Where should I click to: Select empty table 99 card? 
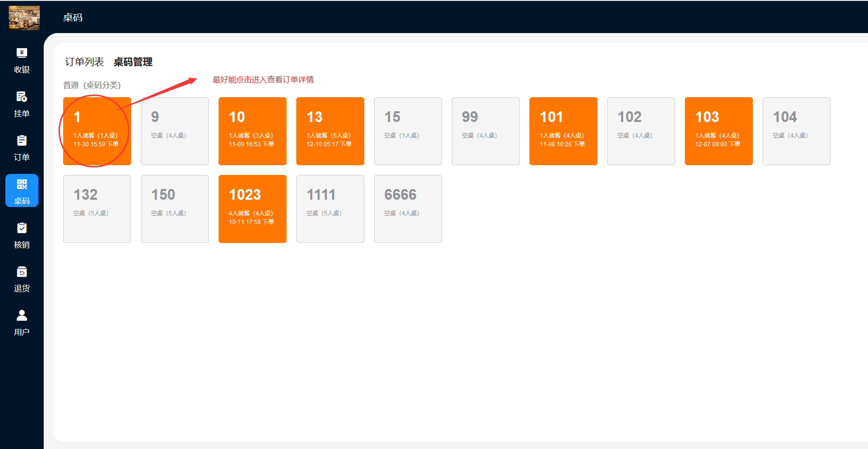486,131
